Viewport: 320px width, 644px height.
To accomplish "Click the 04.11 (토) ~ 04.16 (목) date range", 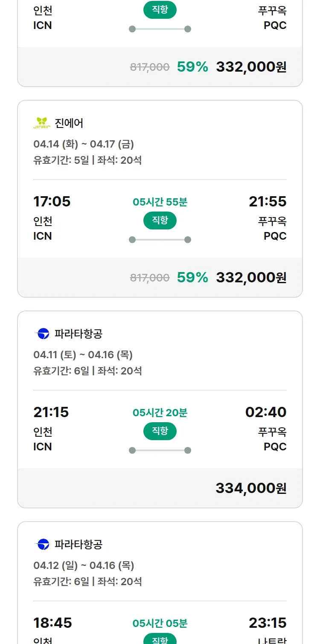I will tap(83, 355).
